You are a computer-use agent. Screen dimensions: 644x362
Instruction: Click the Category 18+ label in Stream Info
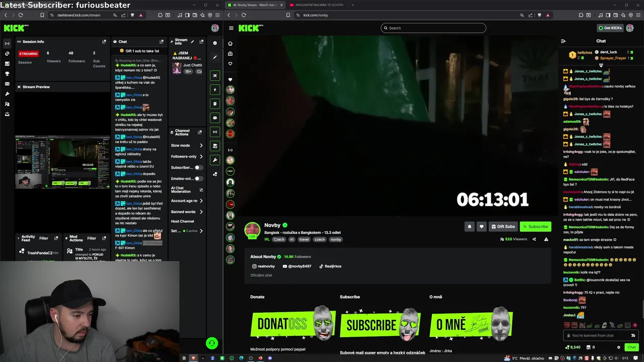coord(188,71)
